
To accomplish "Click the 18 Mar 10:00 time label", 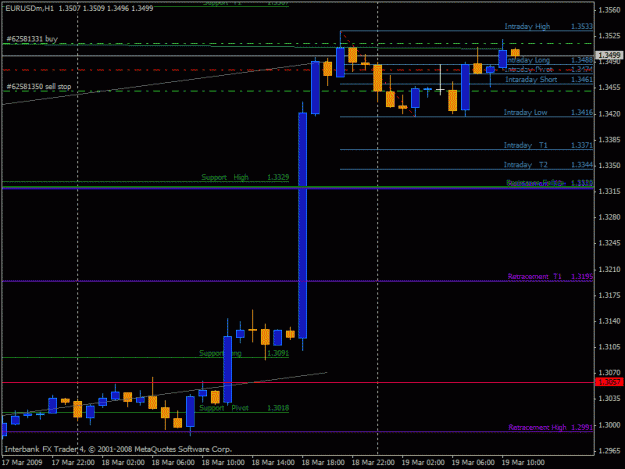I will pos(223,463).
